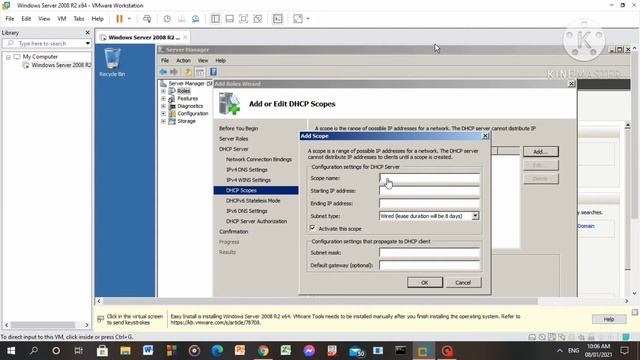Open Microsoft Edge from the taskbar

click(217, 351)
